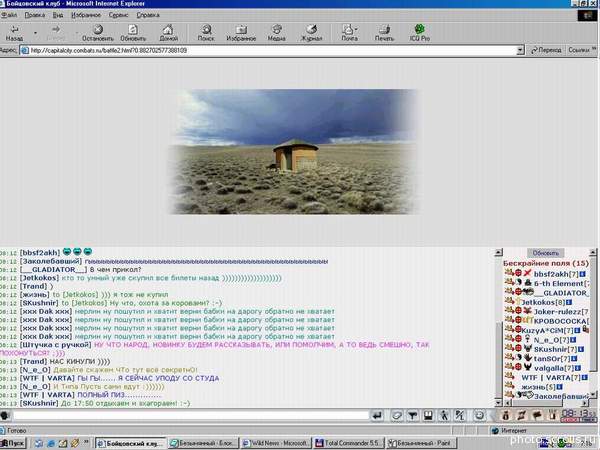Click private message icon next to bbsf2akh

[509, 273]
